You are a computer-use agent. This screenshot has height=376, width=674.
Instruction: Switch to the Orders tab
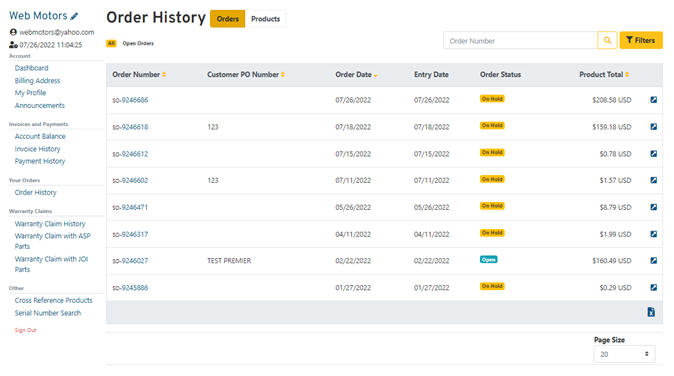[227, 19]
